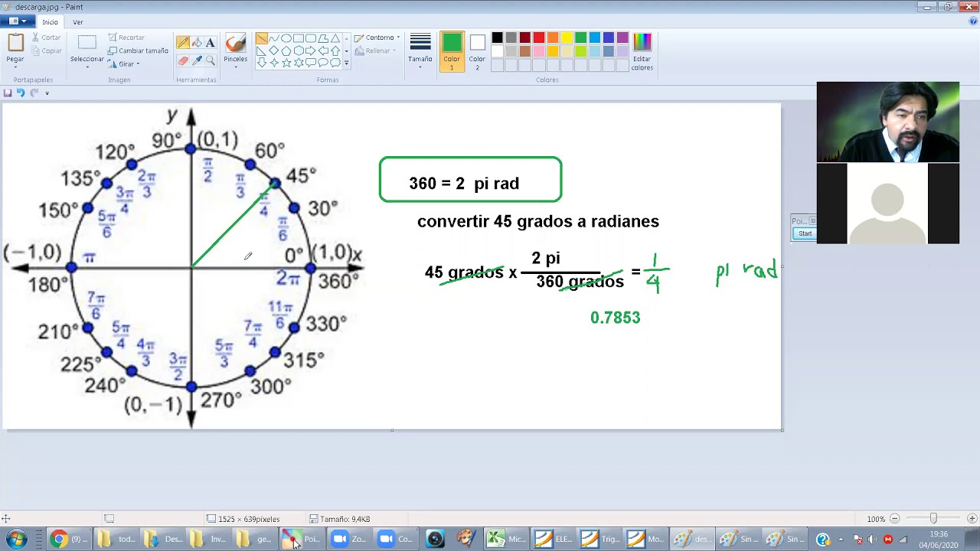Screen dimensions: 980x551
Task: Click the participant avatar video thumbnail
Action: pos(887,204)
